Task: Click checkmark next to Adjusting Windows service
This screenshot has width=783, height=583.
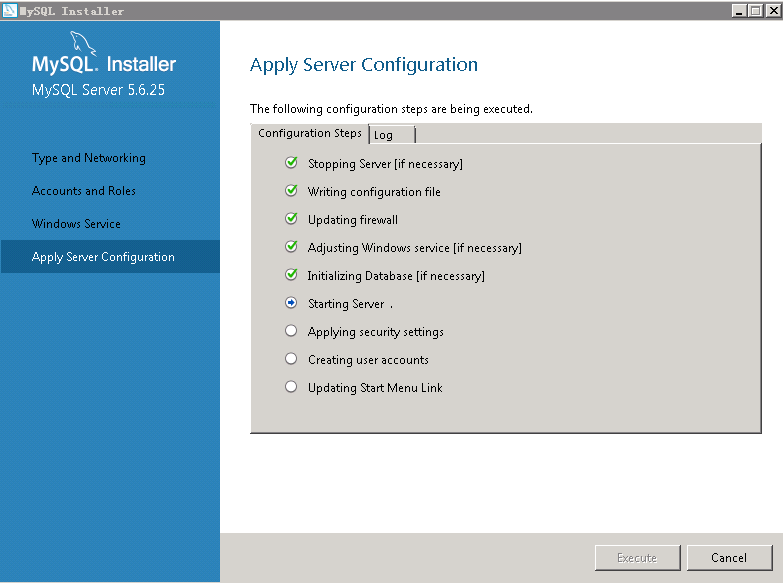Action: point(291,247)
